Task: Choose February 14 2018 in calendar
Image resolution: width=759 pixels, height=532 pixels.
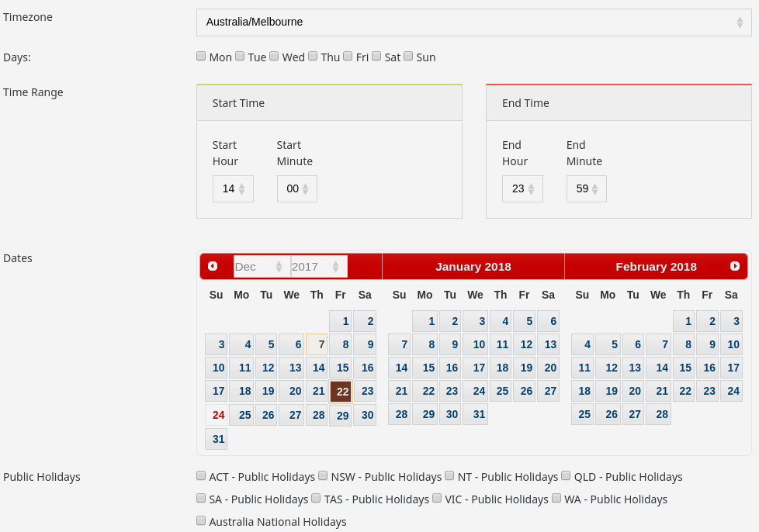Action: [x=658, y=368]
